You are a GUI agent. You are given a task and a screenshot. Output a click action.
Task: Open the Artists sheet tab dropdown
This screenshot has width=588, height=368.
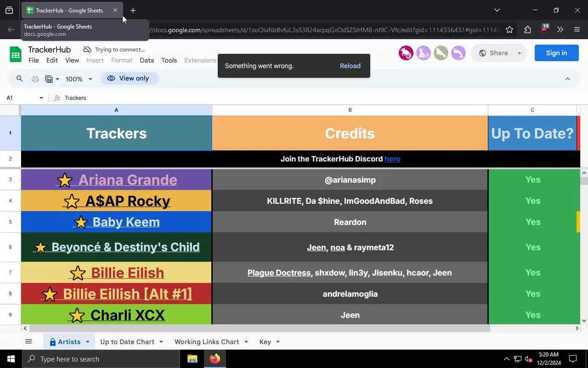(88, 342)
